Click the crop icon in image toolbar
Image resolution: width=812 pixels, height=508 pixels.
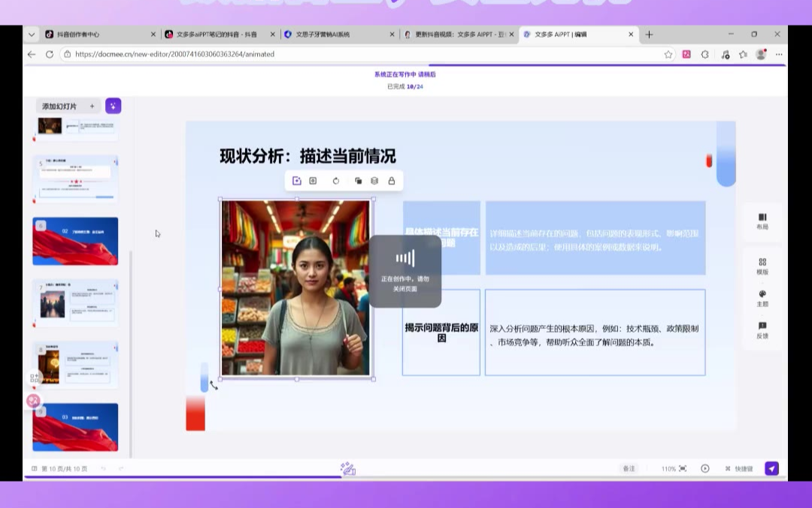313,181
